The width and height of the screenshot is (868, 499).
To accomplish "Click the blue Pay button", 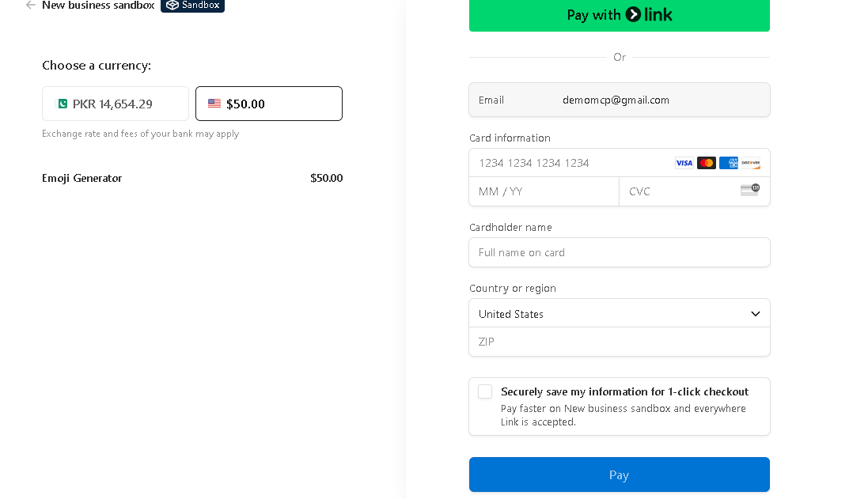I will coord(619,474).
